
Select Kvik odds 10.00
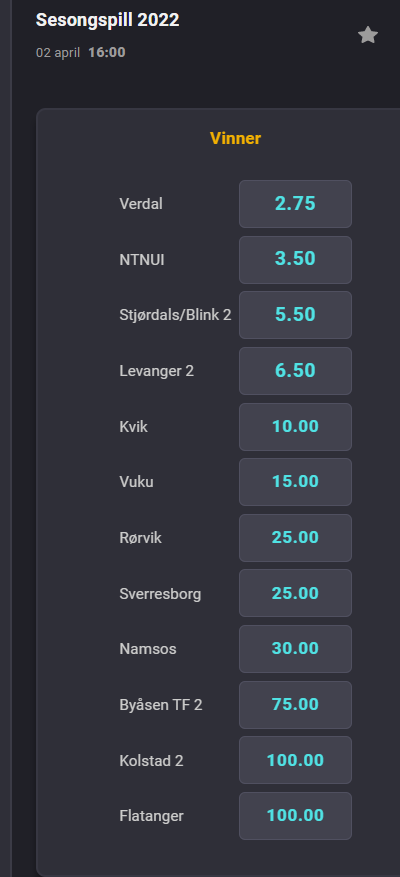tap(295, 427)
